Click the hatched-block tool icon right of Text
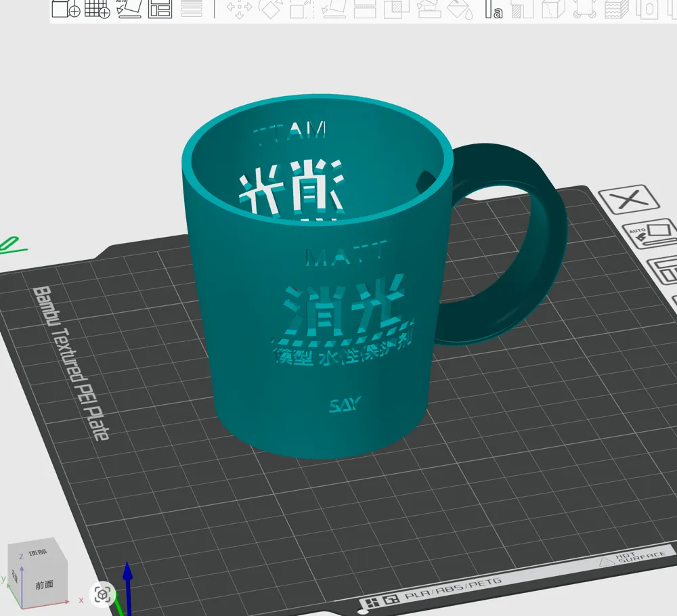Screen dimensions: 677x616 pos(523,9)
